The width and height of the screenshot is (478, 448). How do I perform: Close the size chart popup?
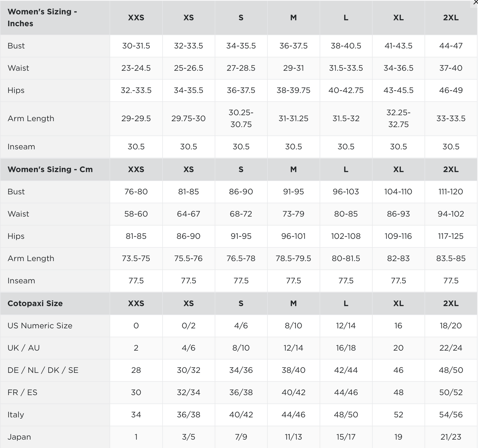(475, 2)
